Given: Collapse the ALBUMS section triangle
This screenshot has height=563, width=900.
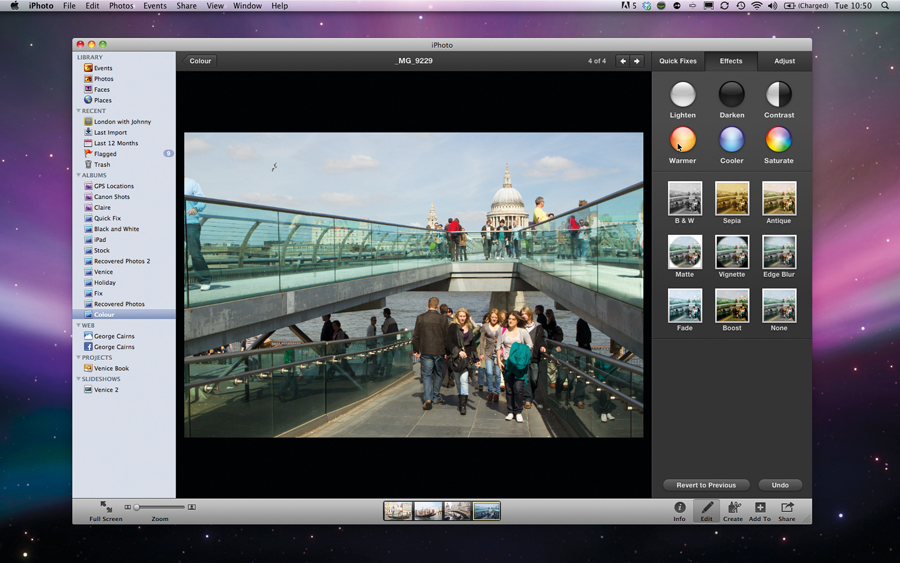Looking at the screenshot, I should [79, 175].
